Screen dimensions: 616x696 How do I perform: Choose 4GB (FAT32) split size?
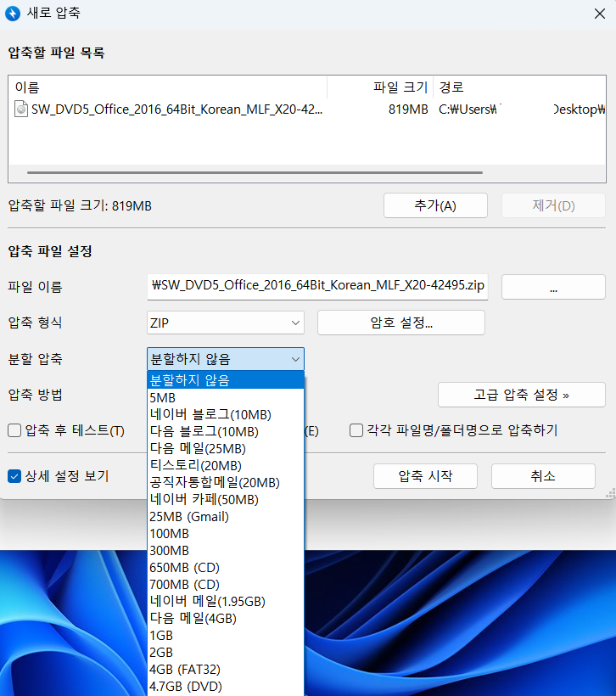pos(226,670)
